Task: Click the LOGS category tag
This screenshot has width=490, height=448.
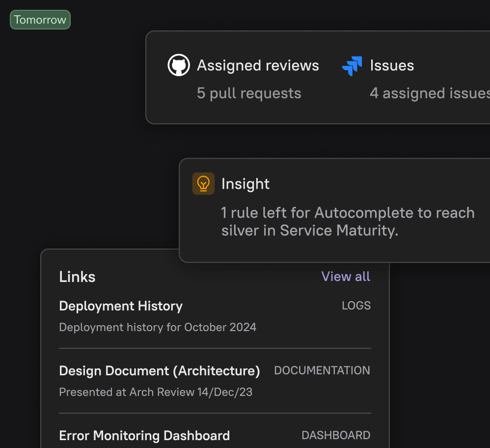Action: (356, 306)
